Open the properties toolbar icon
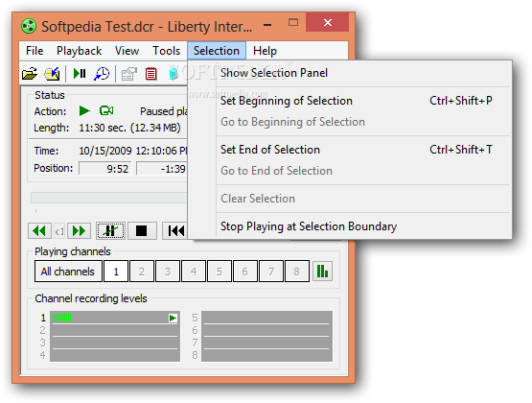 tap(129, 73)
